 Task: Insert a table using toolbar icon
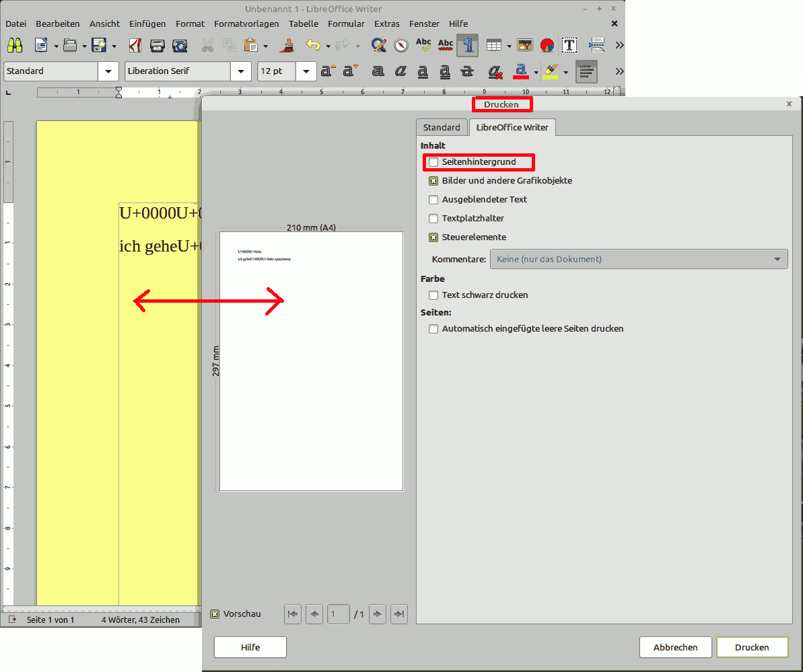click(493, 46)
